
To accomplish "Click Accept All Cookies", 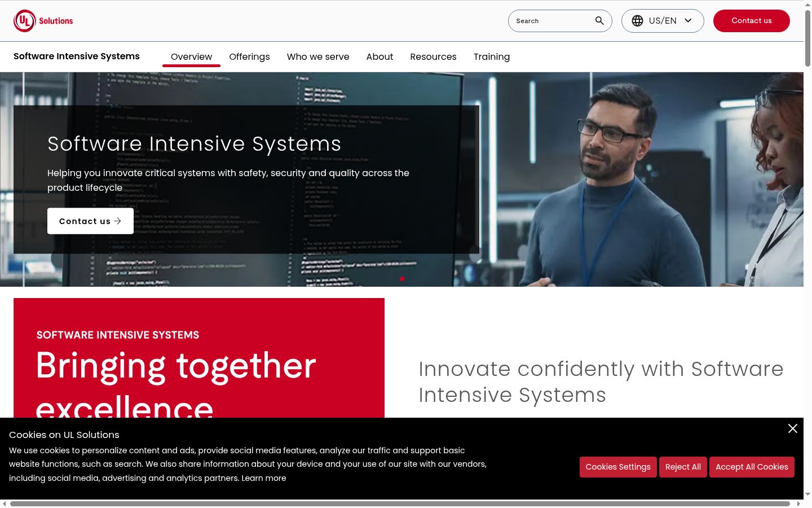I will 752,467.
